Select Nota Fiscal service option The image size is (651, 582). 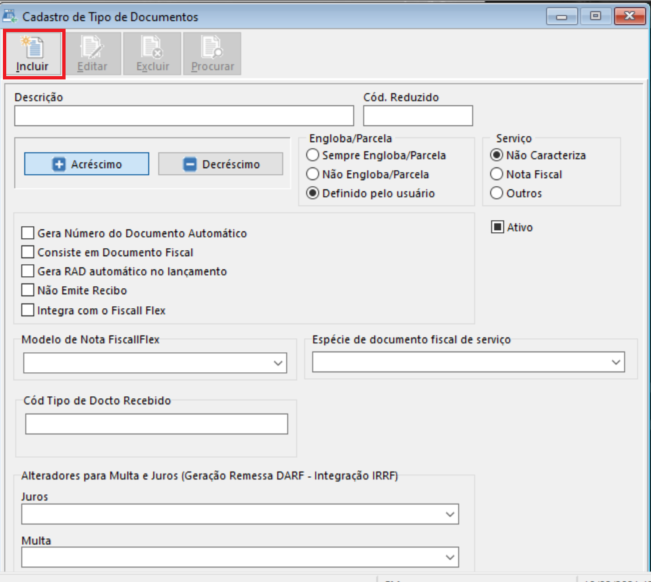click(526, 174)
